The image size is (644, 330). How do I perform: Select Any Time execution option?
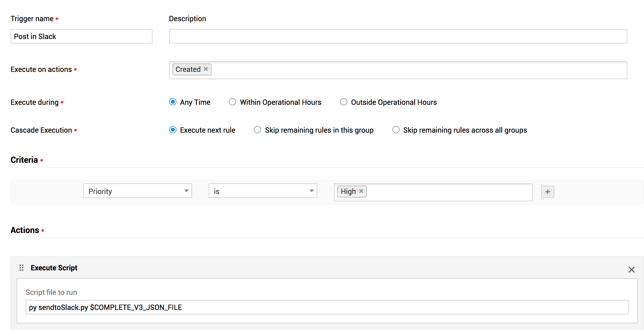173,102
